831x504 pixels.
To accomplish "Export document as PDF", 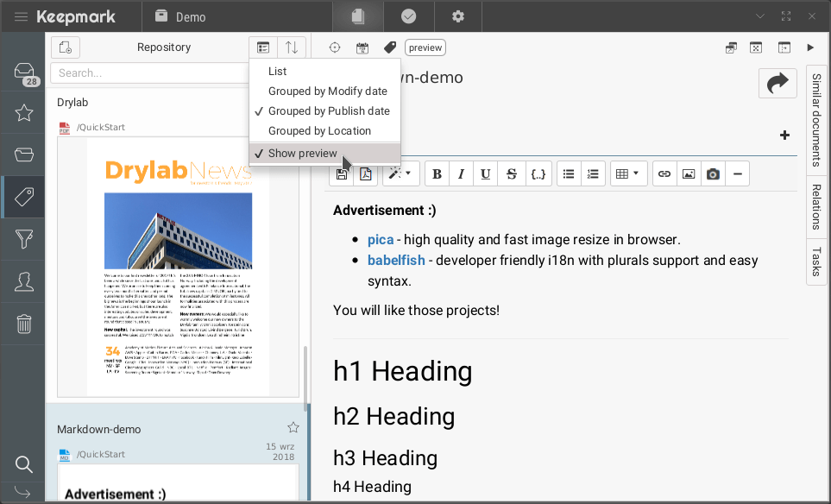I will (366, 173).
